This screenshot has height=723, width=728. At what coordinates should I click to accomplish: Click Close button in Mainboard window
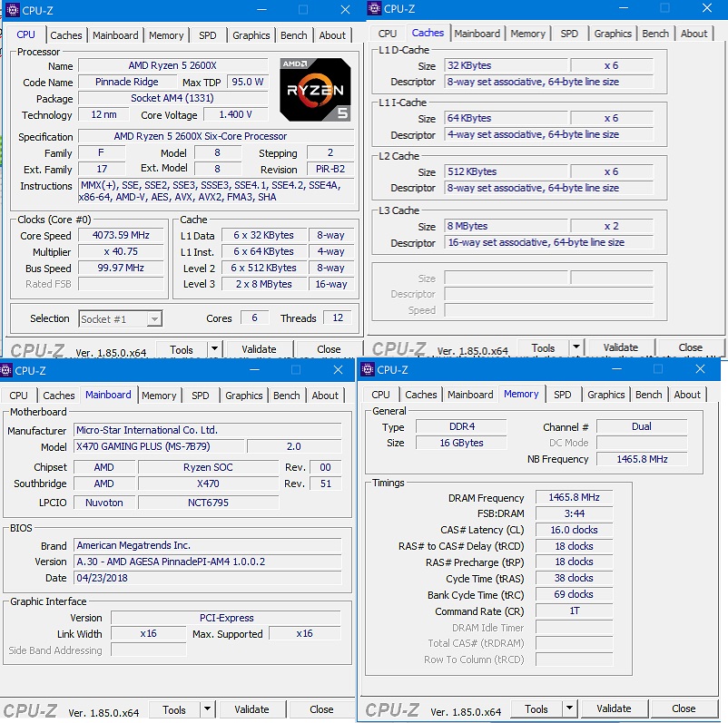pyautogui.click(x=321, y=709)
